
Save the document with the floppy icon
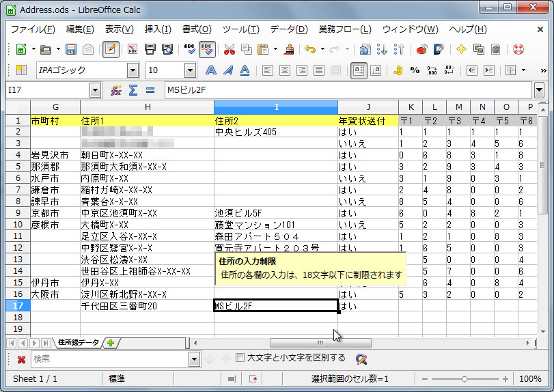tap(71, 49)
